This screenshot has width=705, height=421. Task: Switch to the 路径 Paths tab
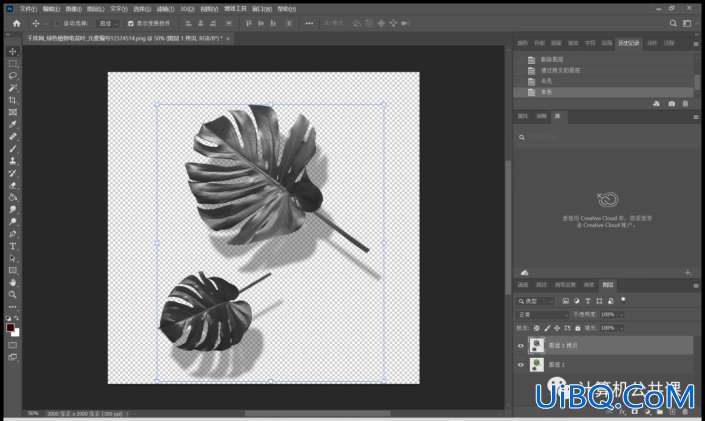click(x=541, y=285)
